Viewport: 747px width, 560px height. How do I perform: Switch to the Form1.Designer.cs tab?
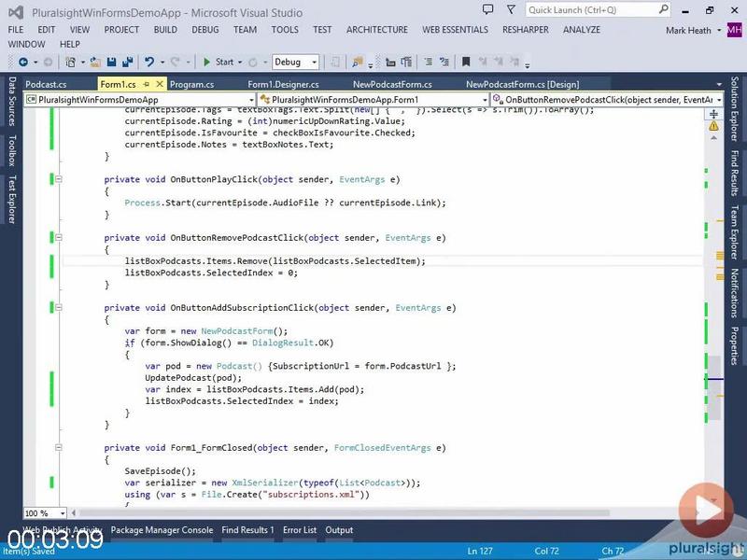point(283,84)
